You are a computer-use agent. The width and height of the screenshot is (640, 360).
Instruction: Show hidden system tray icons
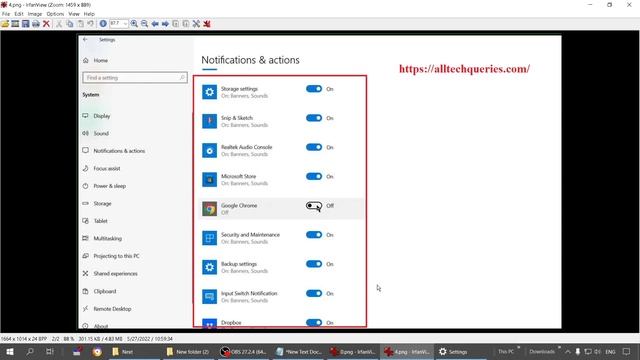point(568,351)
